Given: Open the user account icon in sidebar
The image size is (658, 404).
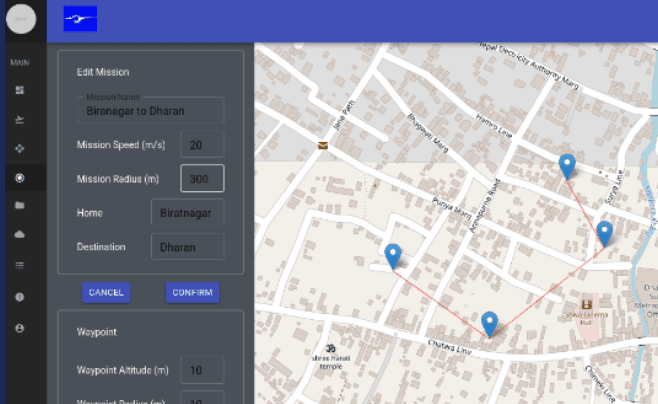Looking at the screenshot, I should (20, 327).
